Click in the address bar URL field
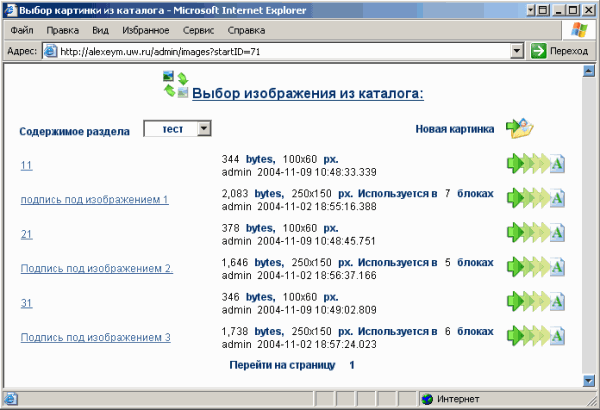 point(280,50)
